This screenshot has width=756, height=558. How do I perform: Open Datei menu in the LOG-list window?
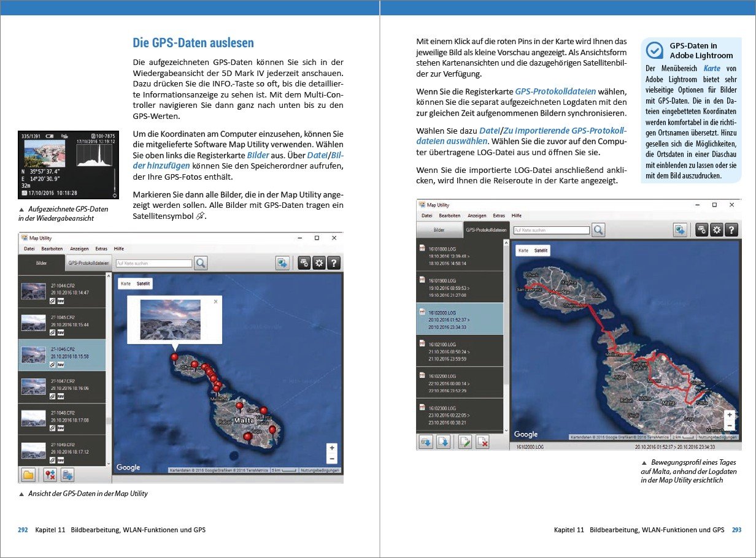click(426, 216)
